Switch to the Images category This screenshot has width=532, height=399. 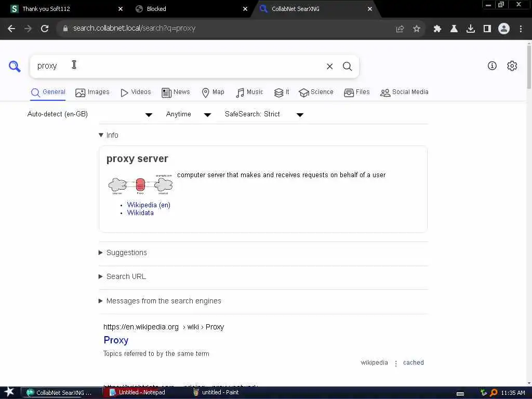click(x=92, y=92)
